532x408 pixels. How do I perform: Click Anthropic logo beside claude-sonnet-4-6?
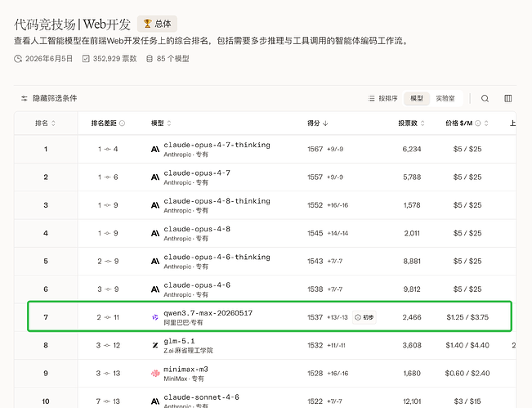(x=155, y=401)
